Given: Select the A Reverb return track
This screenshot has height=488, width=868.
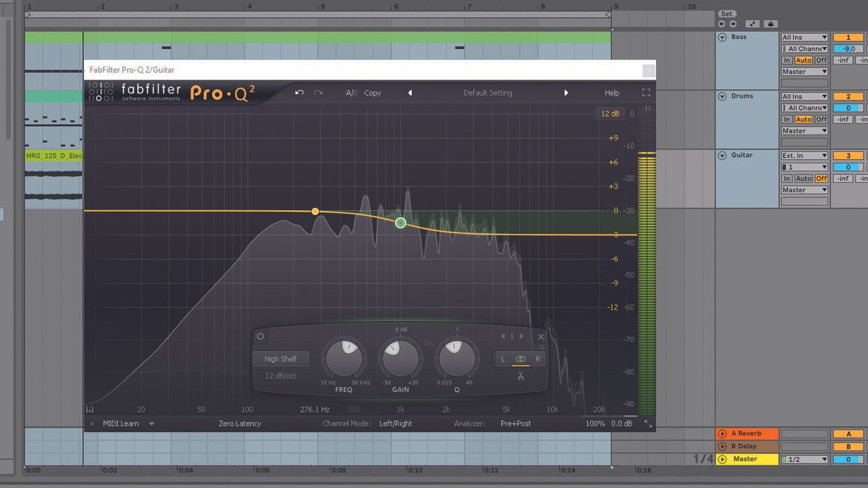Looking at the screenshot, I should (x=747, y=433).
